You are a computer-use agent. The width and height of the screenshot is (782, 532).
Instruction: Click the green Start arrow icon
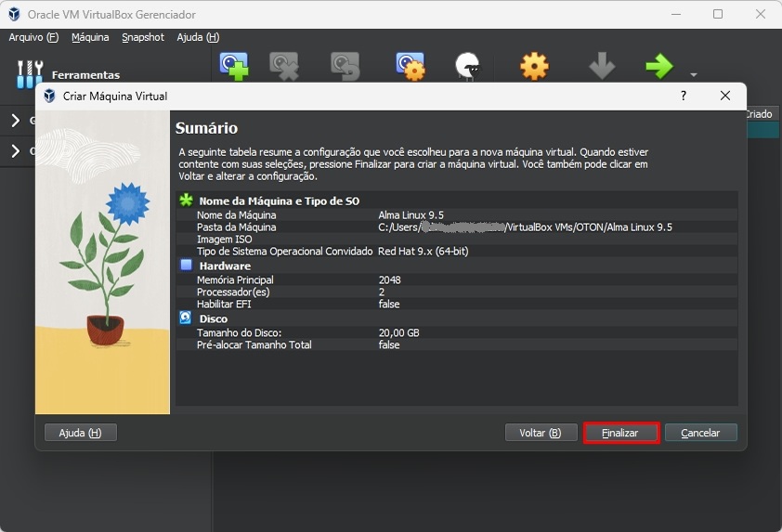click(x=659, y=66)
